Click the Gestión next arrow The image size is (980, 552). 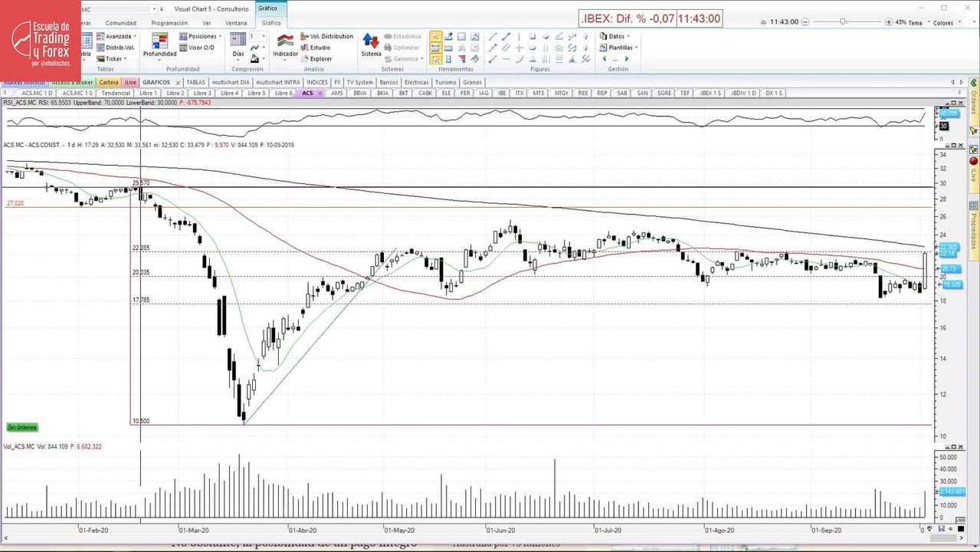(x=625, y=58)
